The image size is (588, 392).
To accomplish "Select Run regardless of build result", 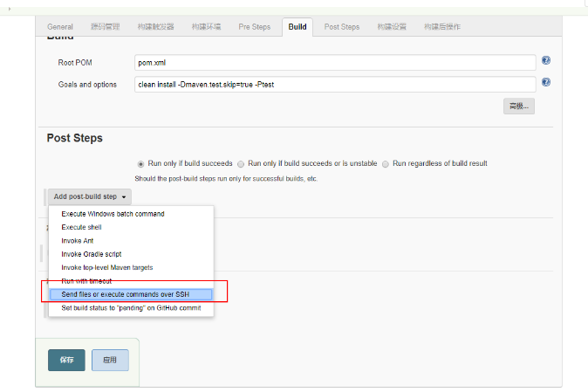I will coord(385,164).
